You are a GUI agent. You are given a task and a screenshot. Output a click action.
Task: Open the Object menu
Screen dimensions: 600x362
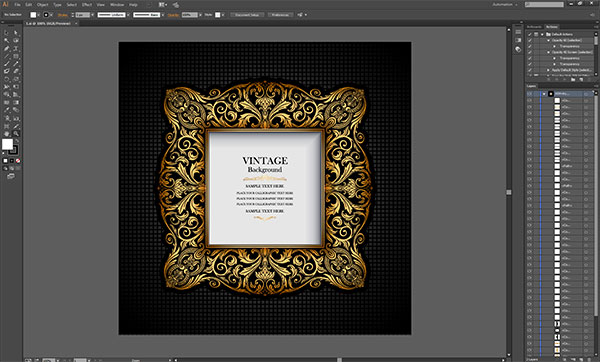42,5
